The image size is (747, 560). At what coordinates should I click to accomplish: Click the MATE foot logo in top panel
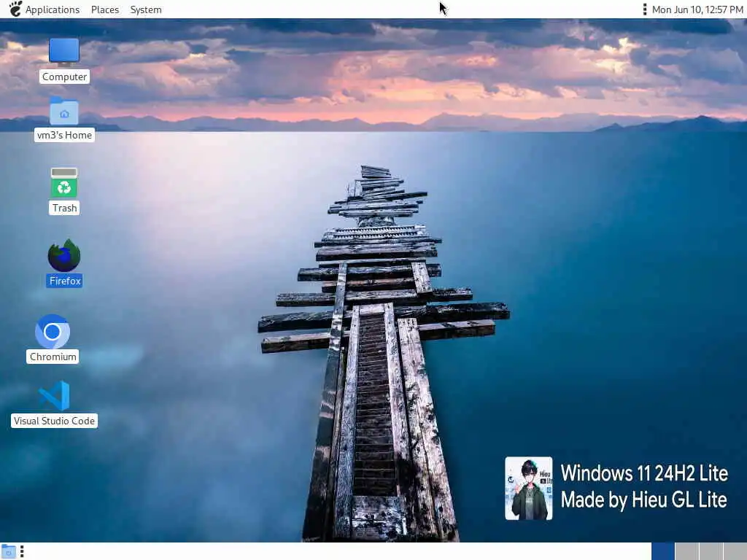[x=15, y=9]
